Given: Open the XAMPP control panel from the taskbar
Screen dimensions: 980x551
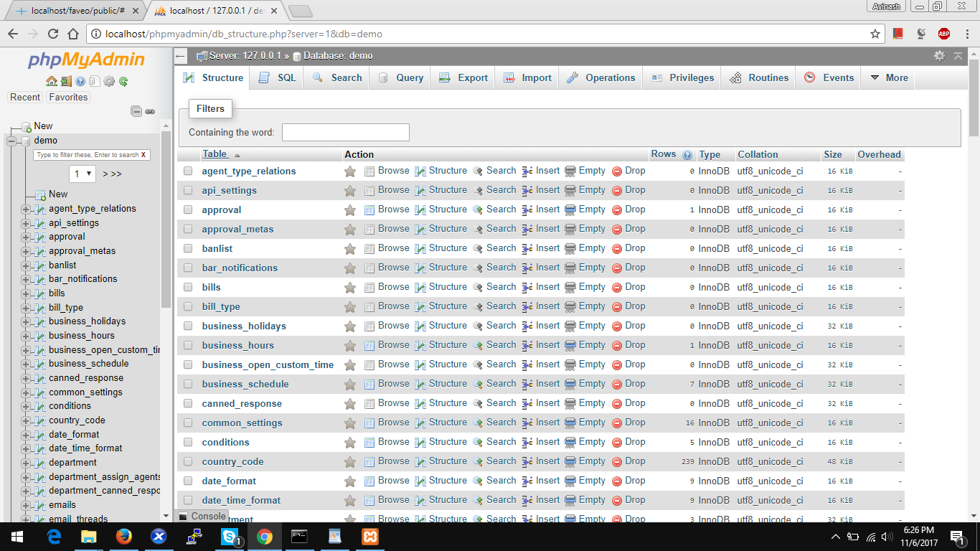Looking at the screenshot, I should coord(369,536).
